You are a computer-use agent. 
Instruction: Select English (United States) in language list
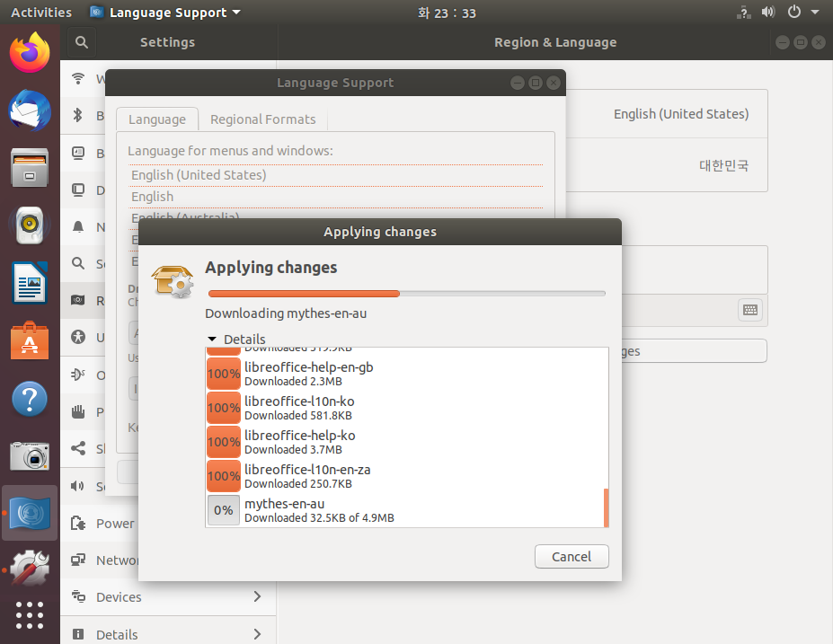point(336,175)
